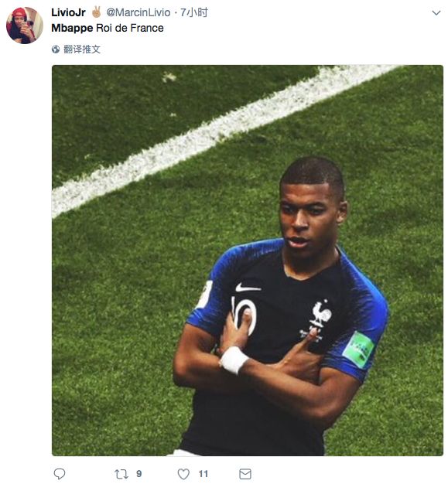Send via the envelope direct message icon
The width and height of the screenshot is (448, 484).
tap(245, 474)
